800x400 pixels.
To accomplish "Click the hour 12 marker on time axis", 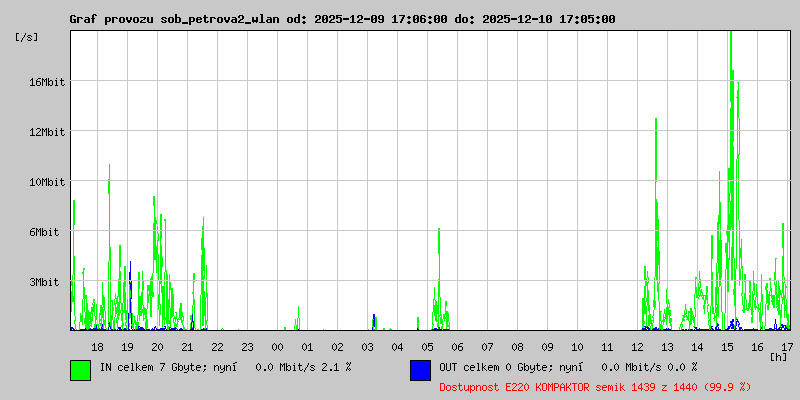I will 637,347.
